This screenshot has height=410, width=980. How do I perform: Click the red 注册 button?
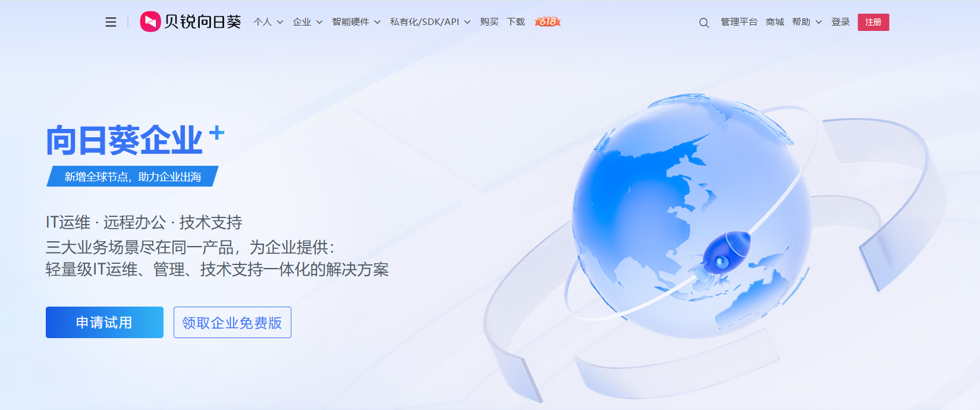[874, 22]
